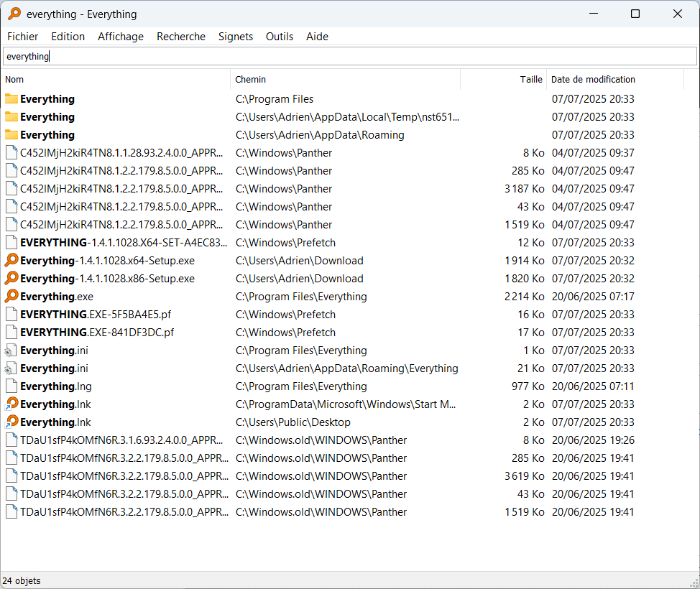Click file icon of the 3 619 Ko TDaU1sfP4kOMfN6R file
Viewport: 700px width, 589px height.
[11, 476]
